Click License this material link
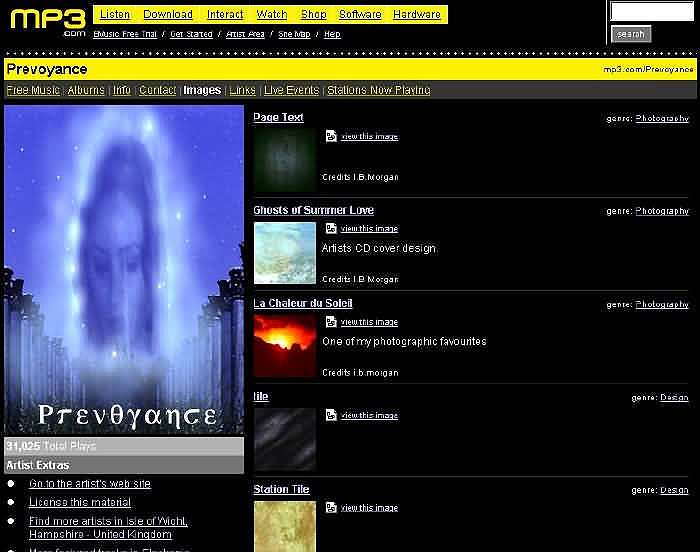The image size is (700, 552). [80, 502]
